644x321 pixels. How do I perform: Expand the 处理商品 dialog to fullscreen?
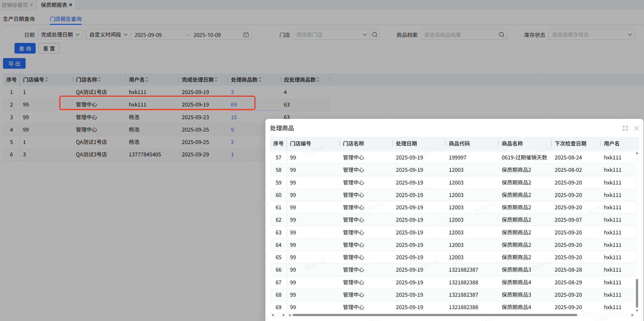(x=625, y=128)
